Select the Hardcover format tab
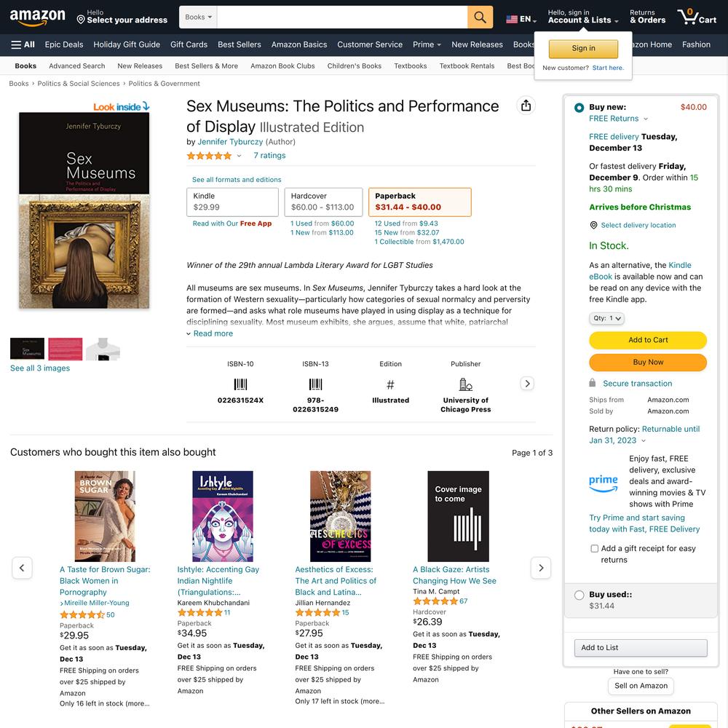The width and height of the screenshot is (728, 728). click(323, 202)
